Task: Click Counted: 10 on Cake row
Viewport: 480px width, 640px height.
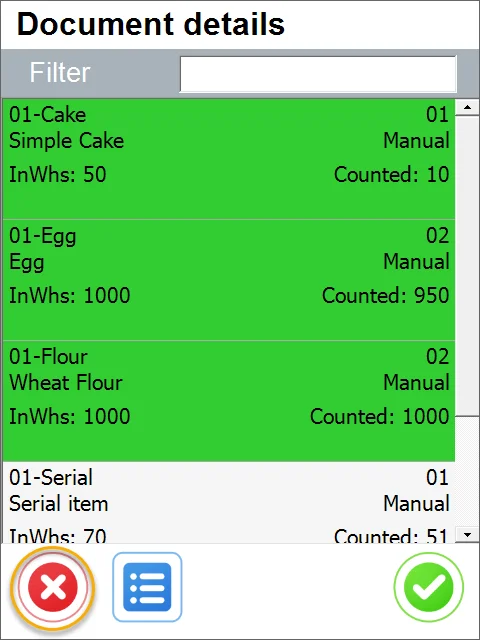Action: click(x=392, y=174)
